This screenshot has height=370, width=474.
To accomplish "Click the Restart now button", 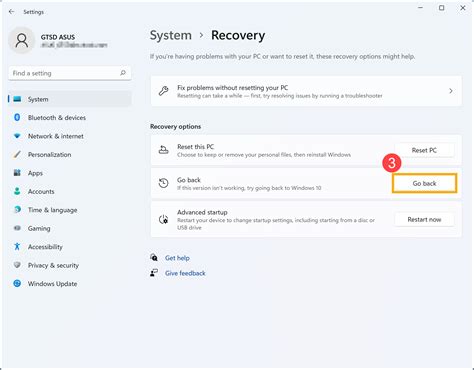I will (x=424, y=219).
